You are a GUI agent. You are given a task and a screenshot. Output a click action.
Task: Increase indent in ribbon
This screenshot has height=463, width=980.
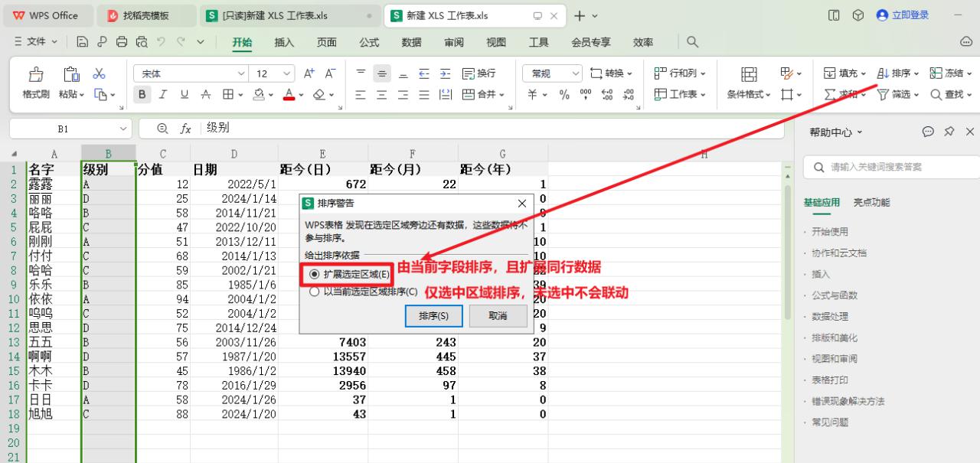point(445,73)
